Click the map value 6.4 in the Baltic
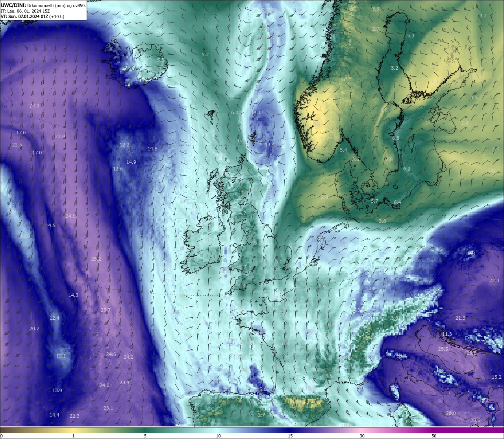The height and width of the screenshot is (439, 504). pos(397,202)
